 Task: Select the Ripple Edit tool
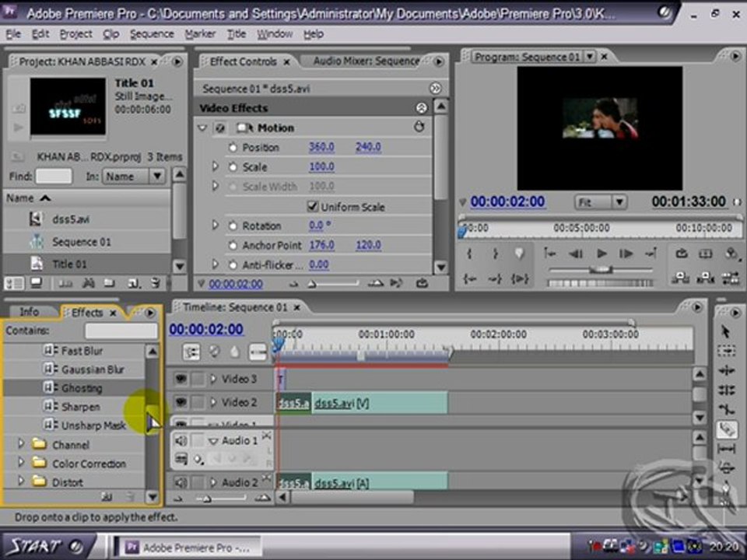coord(725,370)
